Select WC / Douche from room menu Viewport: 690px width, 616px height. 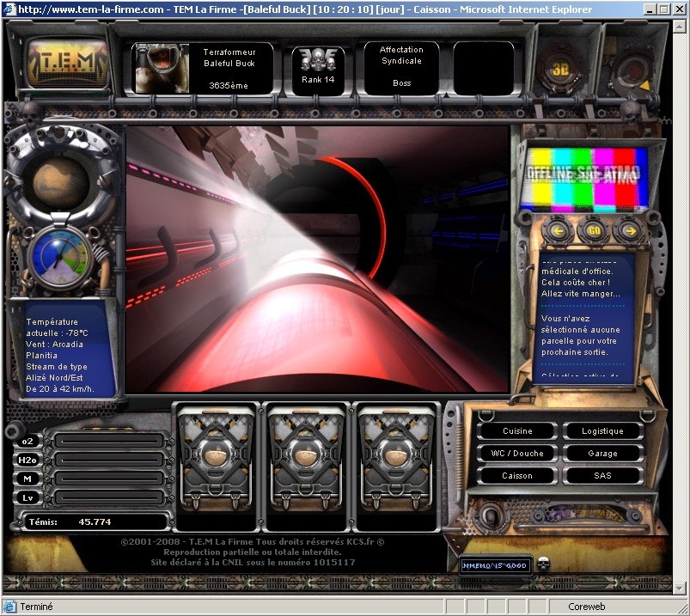pos(517,454)
